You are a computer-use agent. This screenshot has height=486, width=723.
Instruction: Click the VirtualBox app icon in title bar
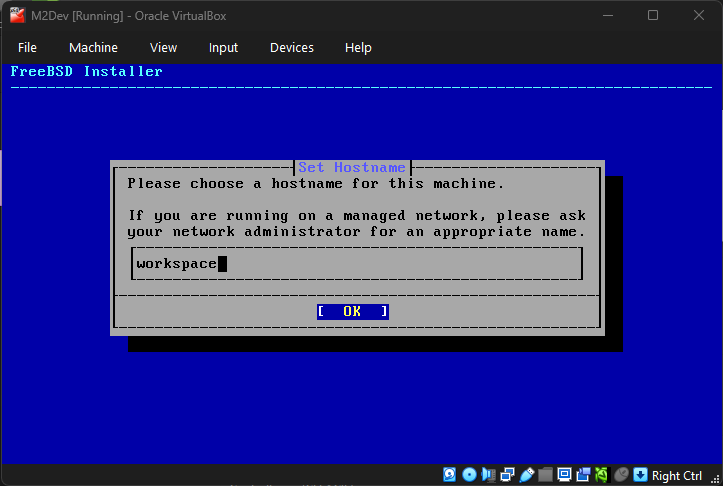(x=17, y=15)
